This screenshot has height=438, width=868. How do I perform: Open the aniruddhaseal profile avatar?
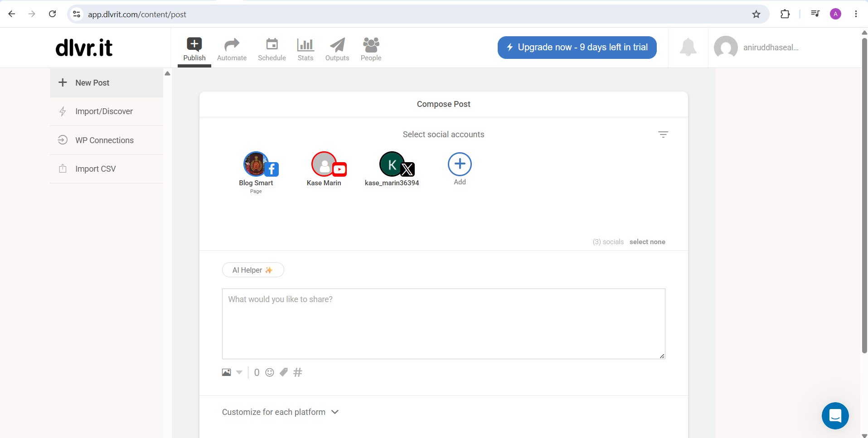pyautogui.click(x=726, y=48)
